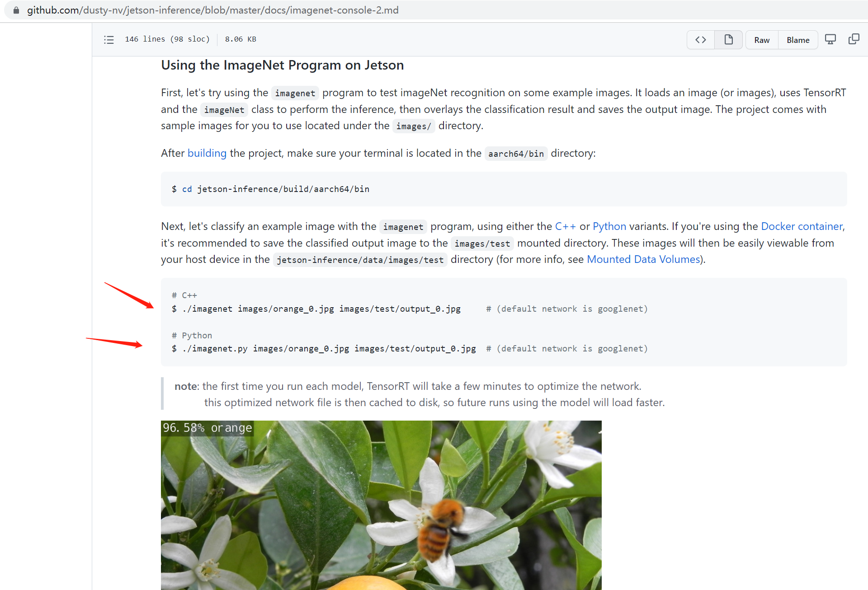Open the Blame view

click(x=797, y=40)
